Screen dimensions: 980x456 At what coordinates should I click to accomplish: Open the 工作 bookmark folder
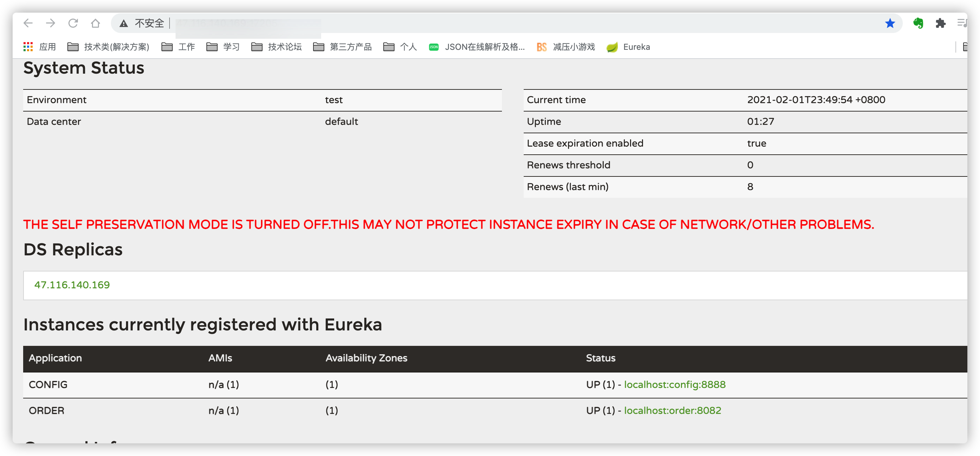pos(178,47)
